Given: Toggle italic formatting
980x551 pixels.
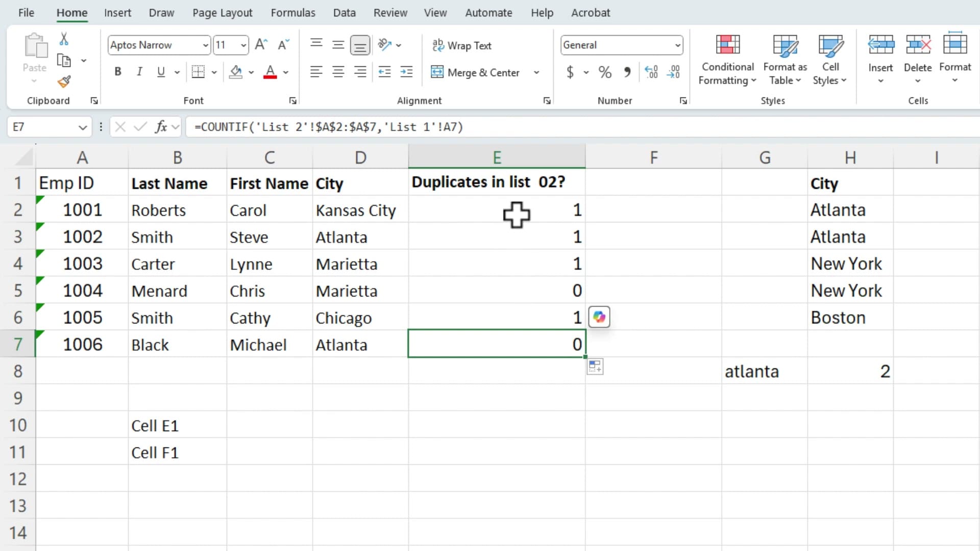Looking at the screenshot, I should point(139,71).
